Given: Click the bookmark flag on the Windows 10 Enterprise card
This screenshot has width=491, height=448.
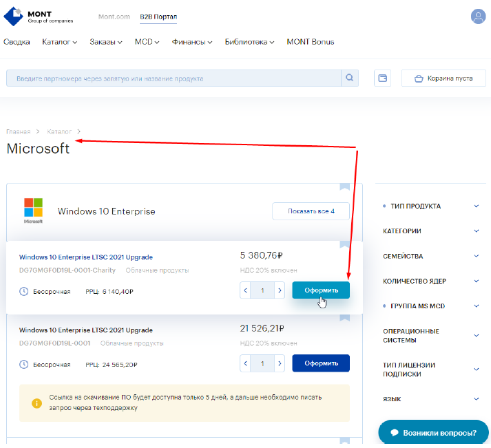Looking at the screenshot, I should (x=344, y=186).
